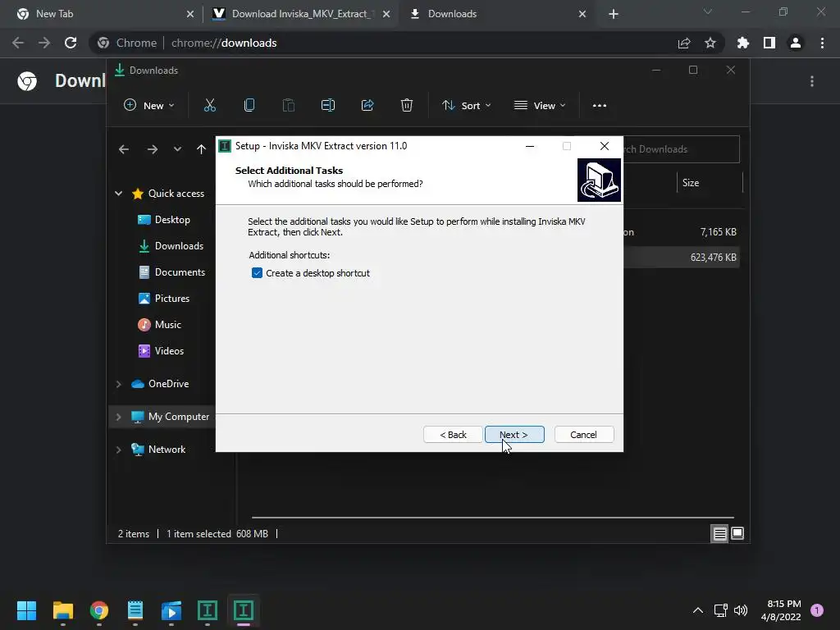The image size is (840, 630).
Task: Select Music in navigation pane
Action: (167, 325)
